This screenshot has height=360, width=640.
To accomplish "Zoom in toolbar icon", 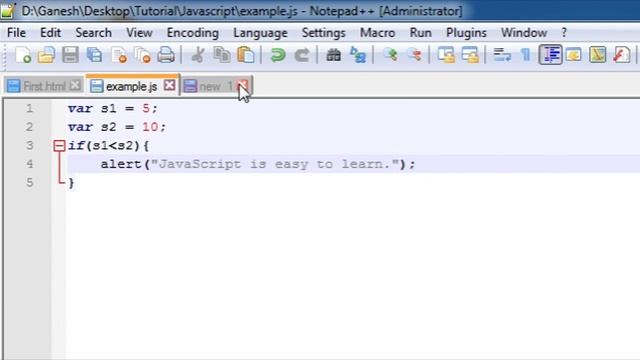I will 390,55.
